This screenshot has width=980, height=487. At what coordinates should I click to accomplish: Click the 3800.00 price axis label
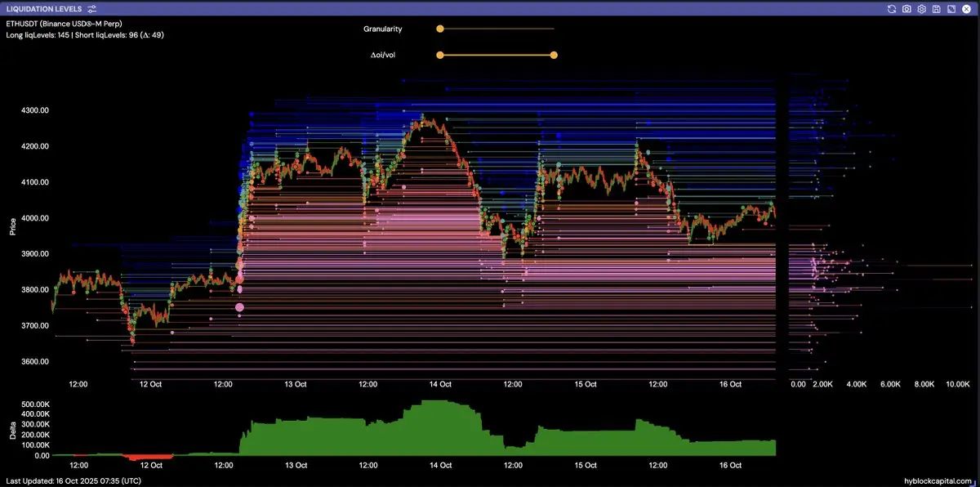[35, 290]
